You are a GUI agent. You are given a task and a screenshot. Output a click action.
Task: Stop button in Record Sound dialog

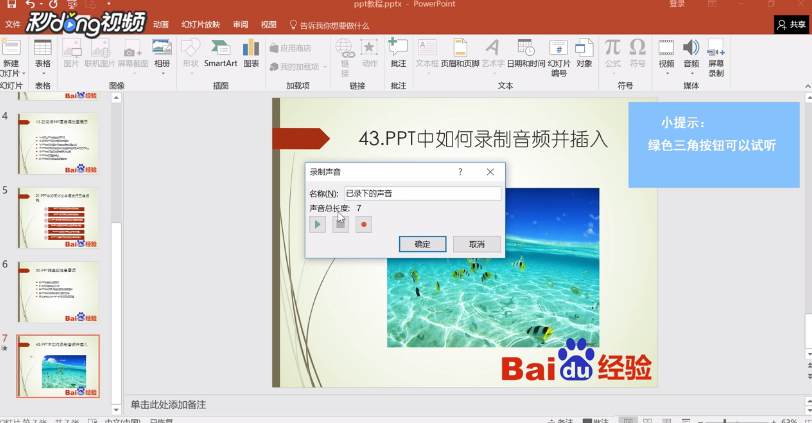pyautogui.click(x=340, y=225)
